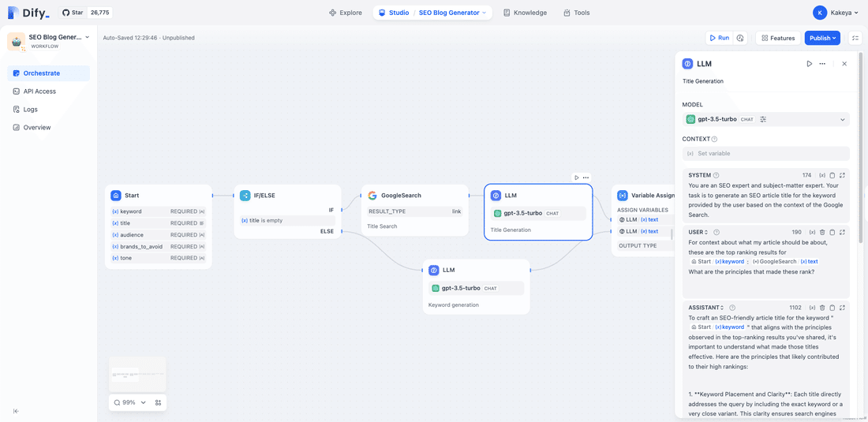The width and height of the screenshot is (868, 422).
Task: Expand the SEO Blog Generator app dropdown
Action: (x=454, y=13)
